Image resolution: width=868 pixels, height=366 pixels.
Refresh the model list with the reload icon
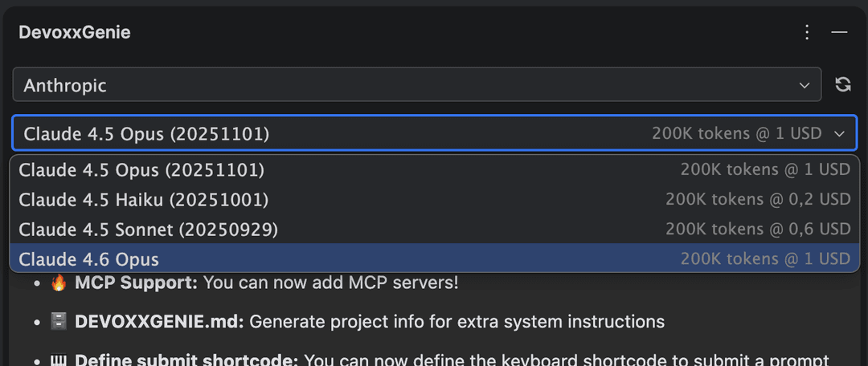coord(842,84)
